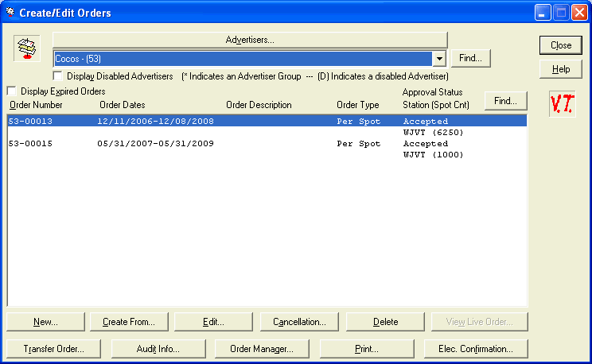Click the Order Dates column label

tap(123, 105)
